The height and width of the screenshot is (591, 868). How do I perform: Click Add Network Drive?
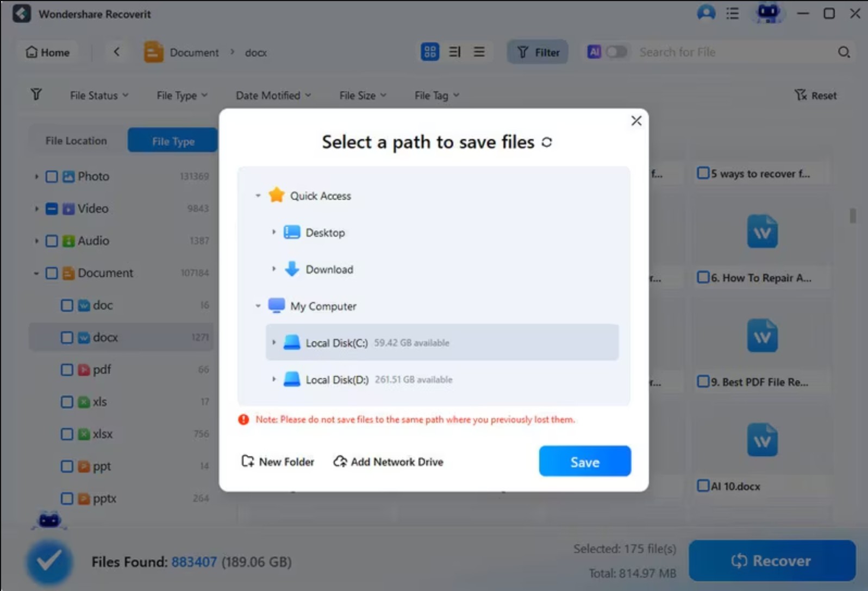tap(388, 461)
